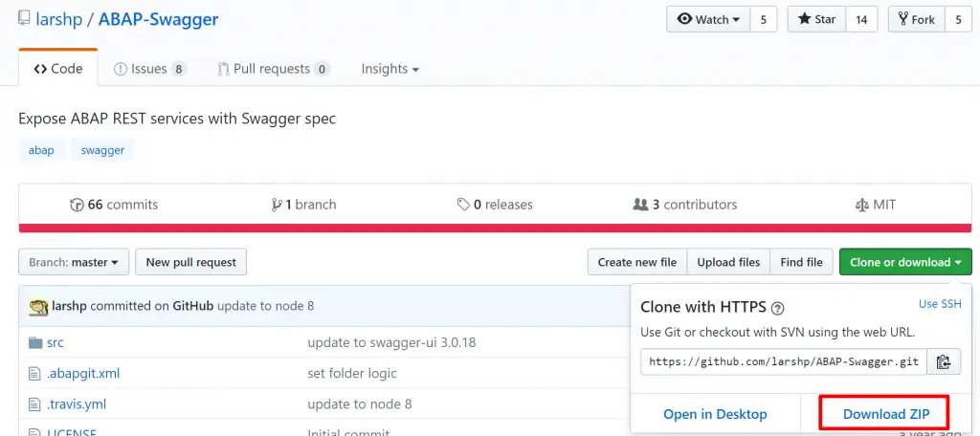The image size is (980, 436).
Task: Click the larshp committer avatar
Action: click(38, 306)
